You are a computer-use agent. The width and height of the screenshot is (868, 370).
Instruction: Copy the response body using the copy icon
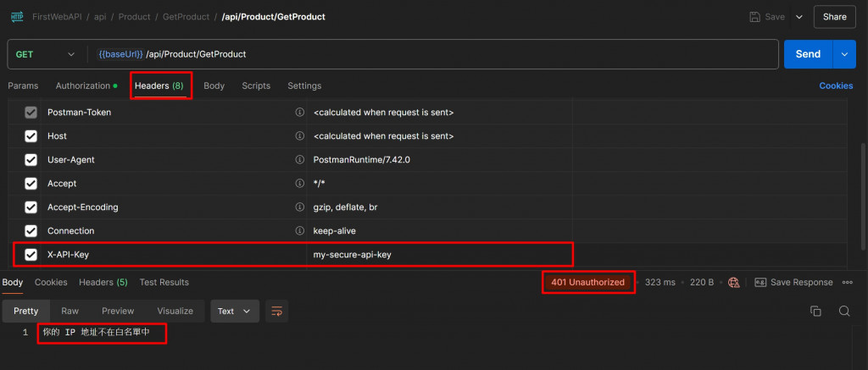click(815, 311)
